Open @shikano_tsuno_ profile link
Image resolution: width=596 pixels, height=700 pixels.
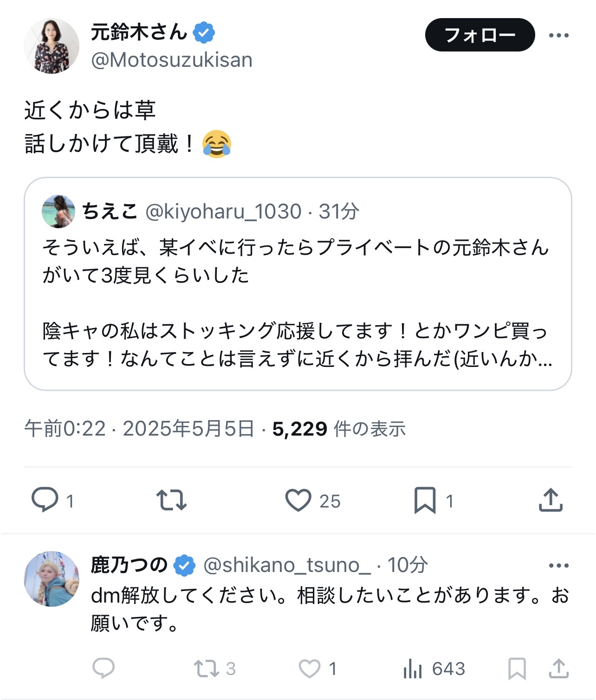(x=287, y=565)
